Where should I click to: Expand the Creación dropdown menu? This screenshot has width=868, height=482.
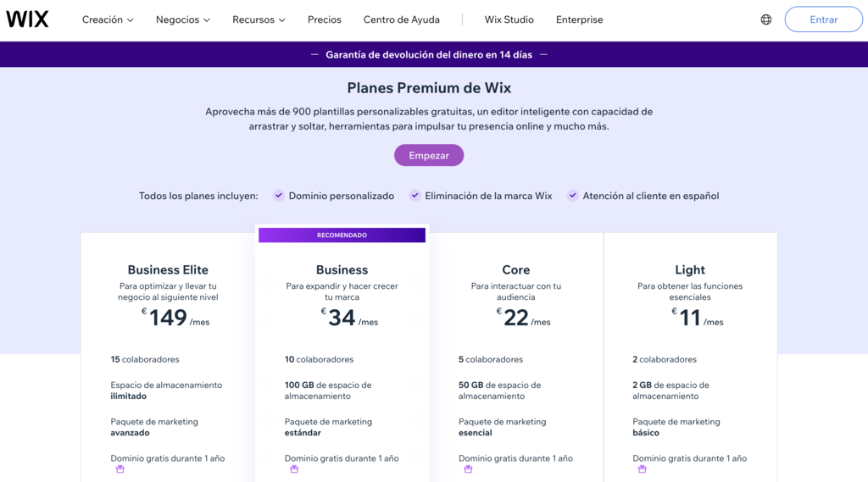click(108, 19)
